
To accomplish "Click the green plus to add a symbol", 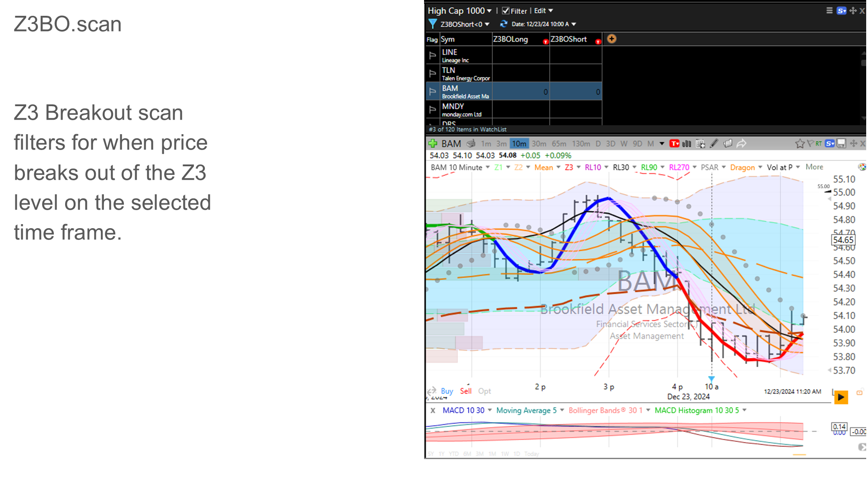I will click(432, 144).
